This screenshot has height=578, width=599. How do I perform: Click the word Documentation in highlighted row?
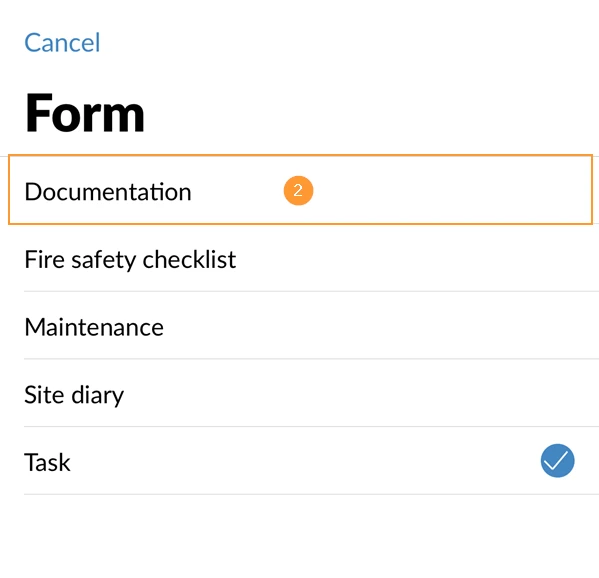click(x=108, y=191)
